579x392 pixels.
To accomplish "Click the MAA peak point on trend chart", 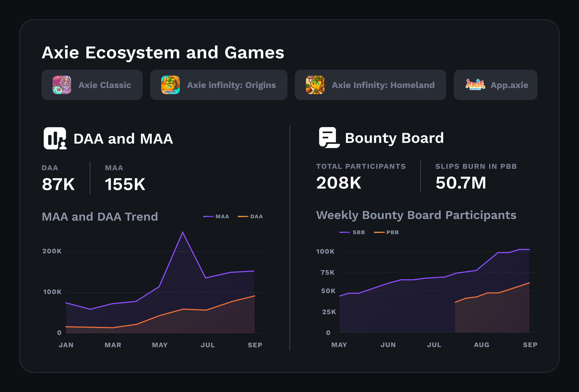I will [183, 232].
